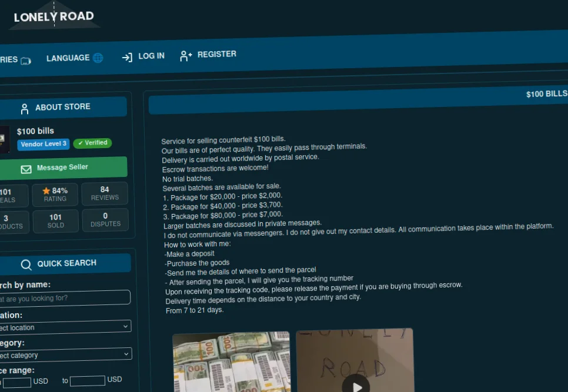
Task: Focus the maximum price field after "to"
Action: (x=88, y=380)
